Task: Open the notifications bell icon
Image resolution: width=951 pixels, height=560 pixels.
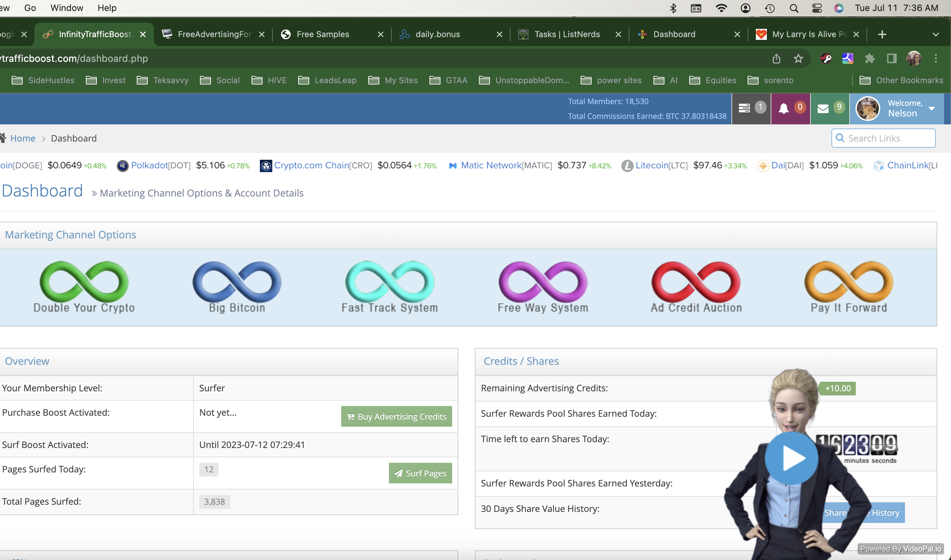Action: (790, 108)
